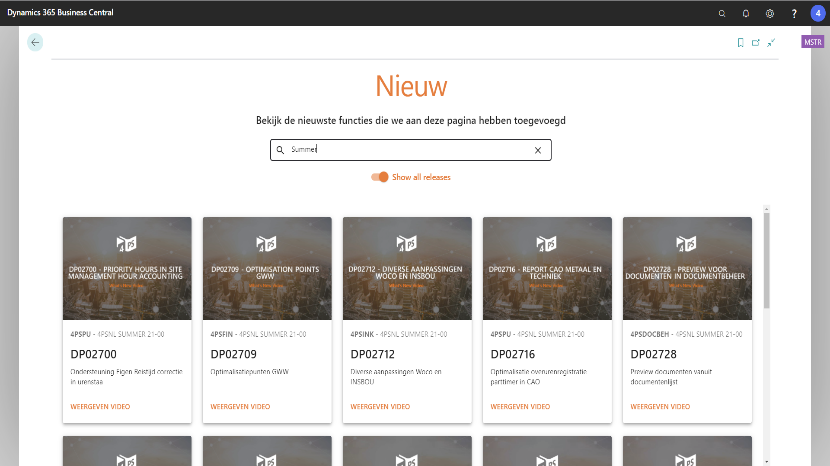This screenshot has width=830, height=466.
Task: Select the DP02709 card title
Action: (233, 354)
